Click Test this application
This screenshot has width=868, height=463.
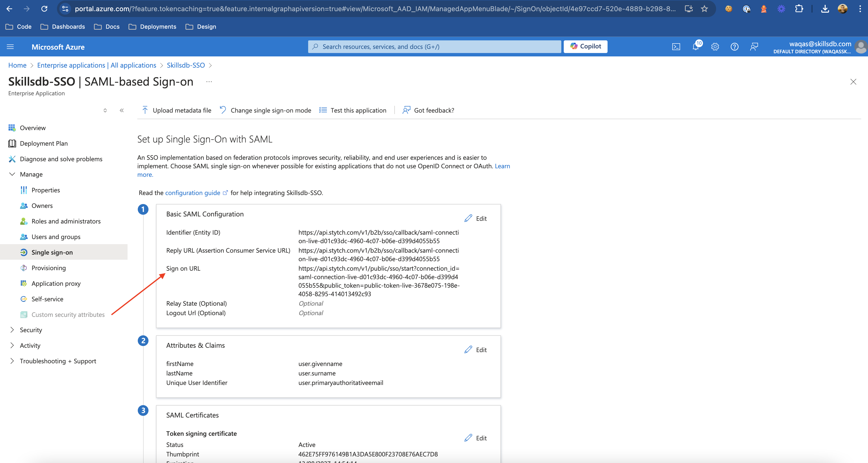pyautogui.click(x=352, y=110)
